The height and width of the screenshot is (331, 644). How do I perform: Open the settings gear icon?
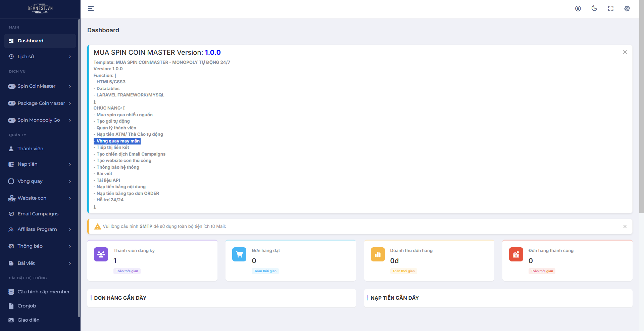click(x=627, y=8)
